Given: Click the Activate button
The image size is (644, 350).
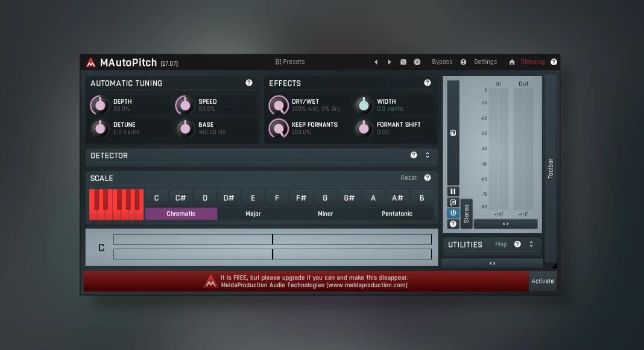Looking at the screenshot, I should [x=543, y=281].
